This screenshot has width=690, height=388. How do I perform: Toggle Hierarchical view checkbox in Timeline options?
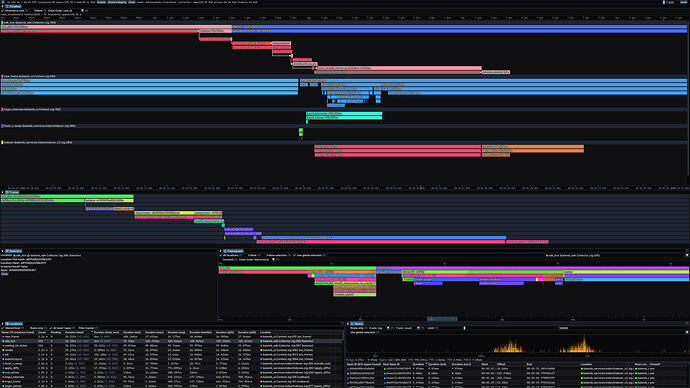point(3,11)
